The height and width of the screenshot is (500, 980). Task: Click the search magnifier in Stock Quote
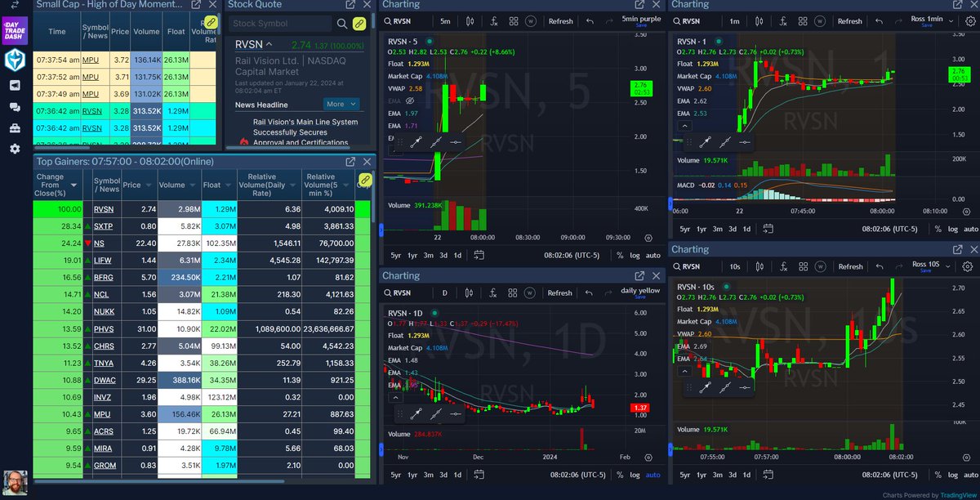[x=343, y=24]
